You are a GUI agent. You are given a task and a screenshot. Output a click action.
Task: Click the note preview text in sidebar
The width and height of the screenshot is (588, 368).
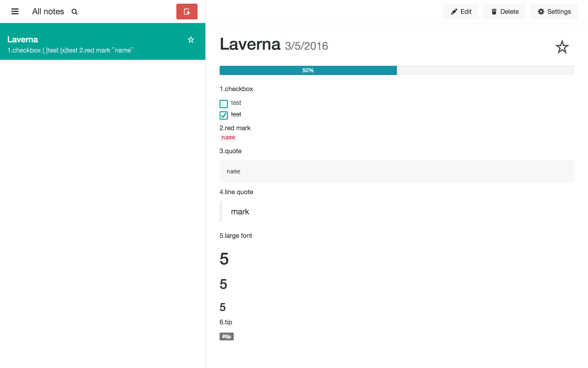pos(71,50)
